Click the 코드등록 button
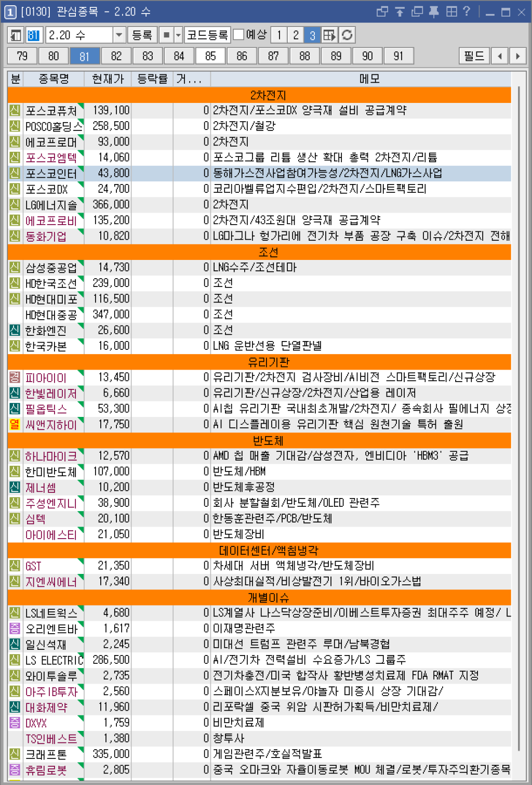The image size is (532, 785). (207, 35)
